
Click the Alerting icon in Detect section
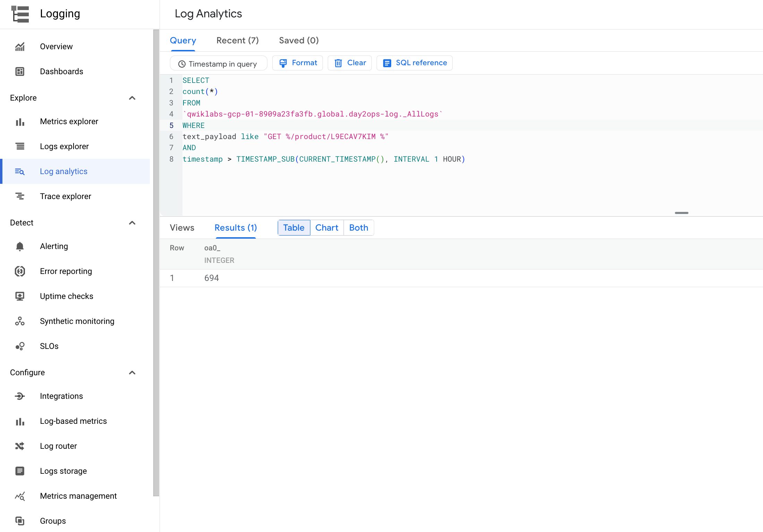(21, 246)
